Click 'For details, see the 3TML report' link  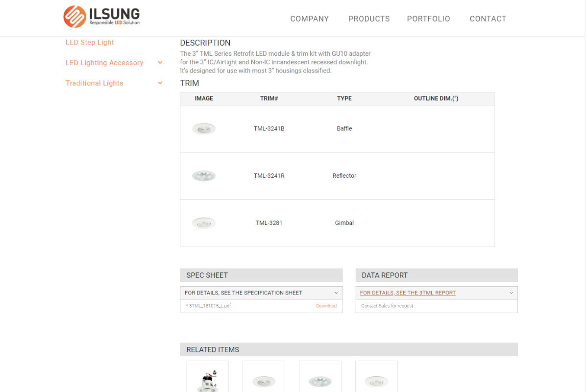[x=408, y=293]
